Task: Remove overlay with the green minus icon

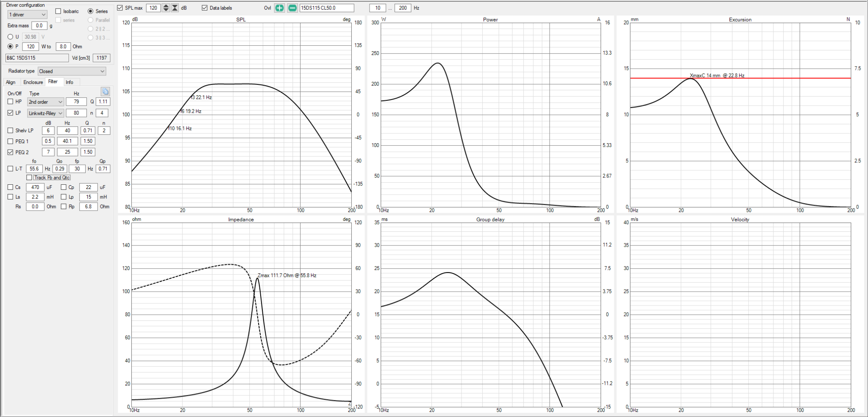Action: click(292, 8)
